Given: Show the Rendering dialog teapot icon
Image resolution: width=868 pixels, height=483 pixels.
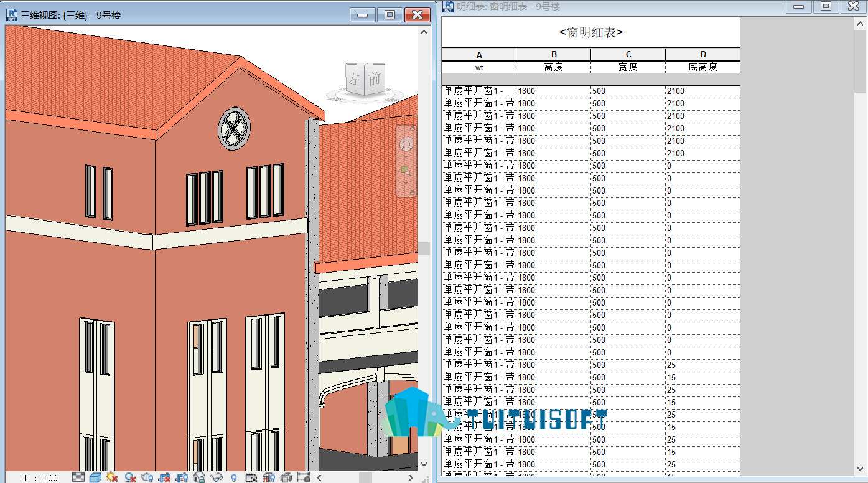Looking at the screenshot, I should click(147, 478).
